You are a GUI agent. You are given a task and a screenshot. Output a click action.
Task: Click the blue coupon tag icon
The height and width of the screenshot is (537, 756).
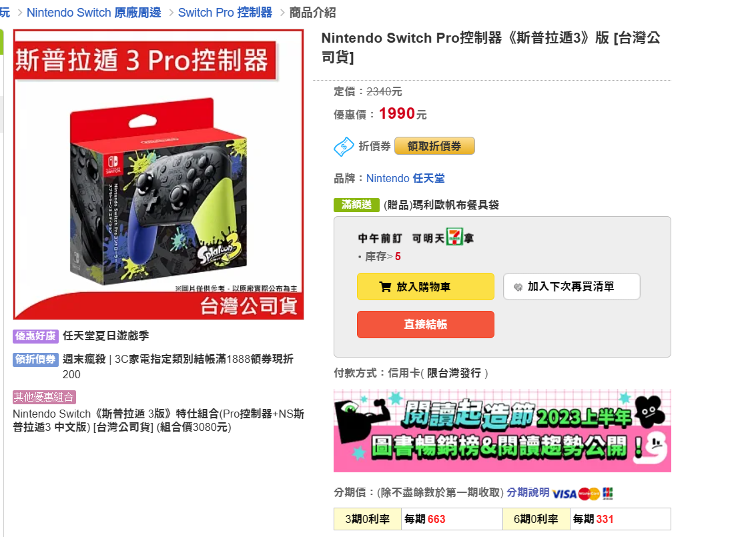[344, 147]
